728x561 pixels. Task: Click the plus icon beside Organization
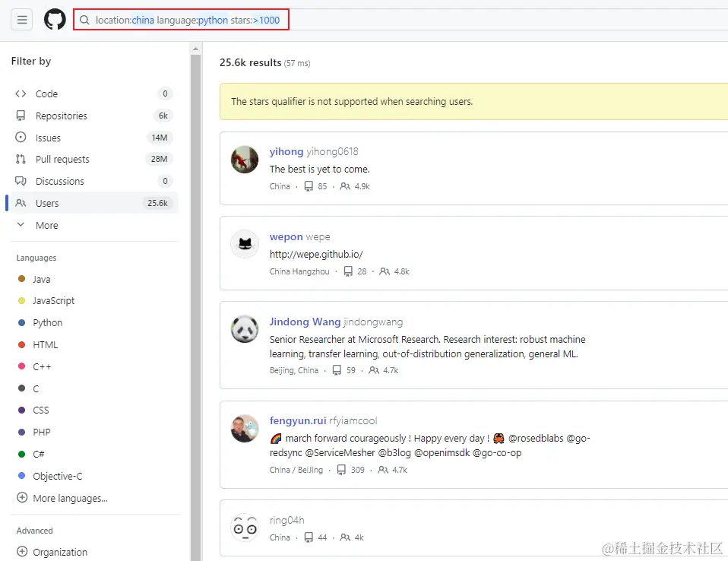[x=22, y=551]
